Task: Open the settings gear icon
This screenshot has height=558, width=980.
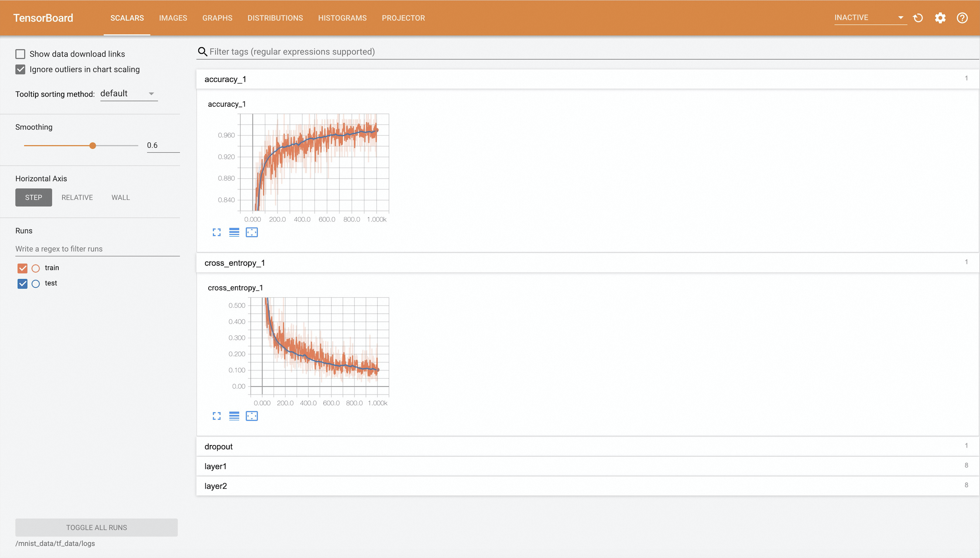Action: pyautogui.click(x=940, y=18)
